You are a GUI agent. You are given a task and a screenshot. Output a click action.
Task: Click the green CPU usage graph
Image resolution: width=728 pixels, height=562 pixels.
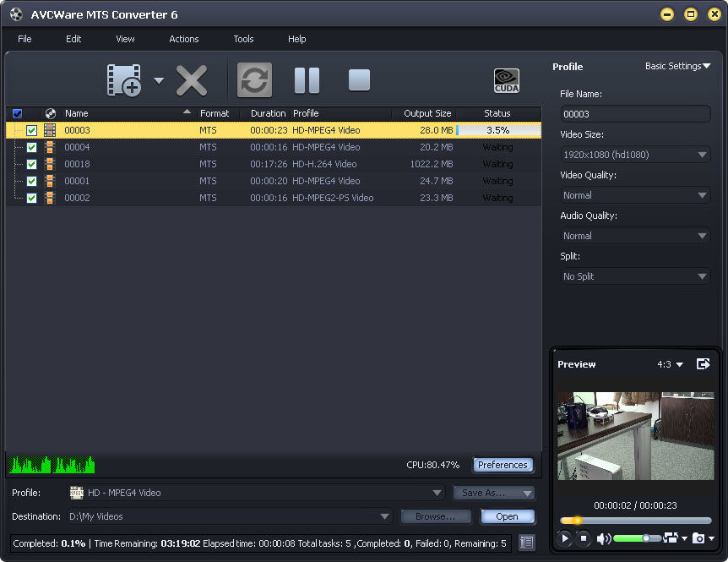[52, 465]
